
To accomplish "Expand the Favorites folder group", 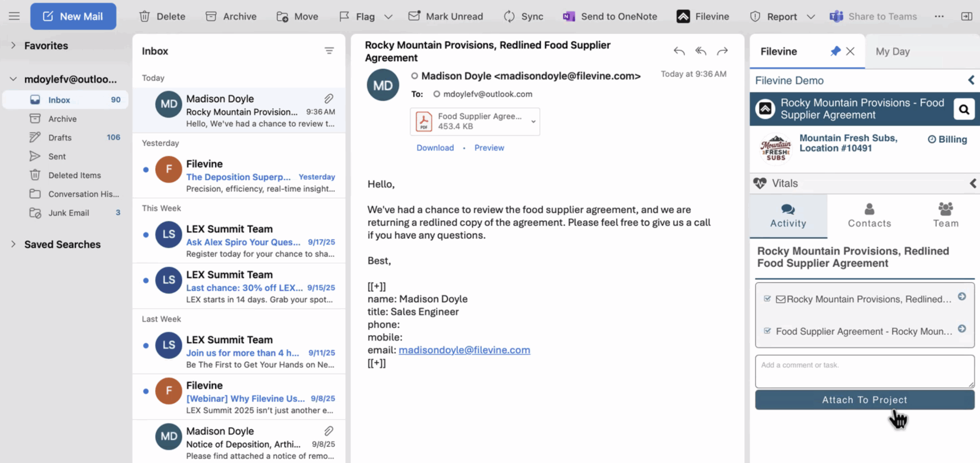I will 13,45.
